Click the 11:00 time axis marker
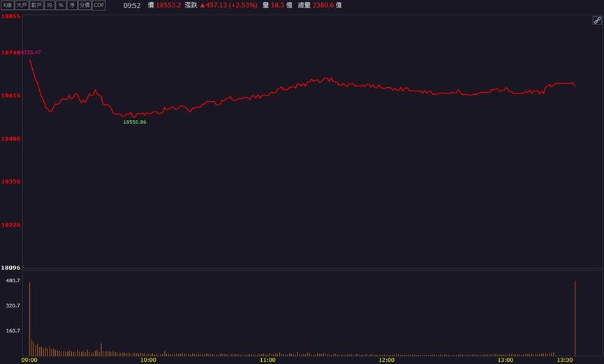Image resolution: width=604 pixels, height=364 pixels. pyautogui.click(x=267, y=360)
